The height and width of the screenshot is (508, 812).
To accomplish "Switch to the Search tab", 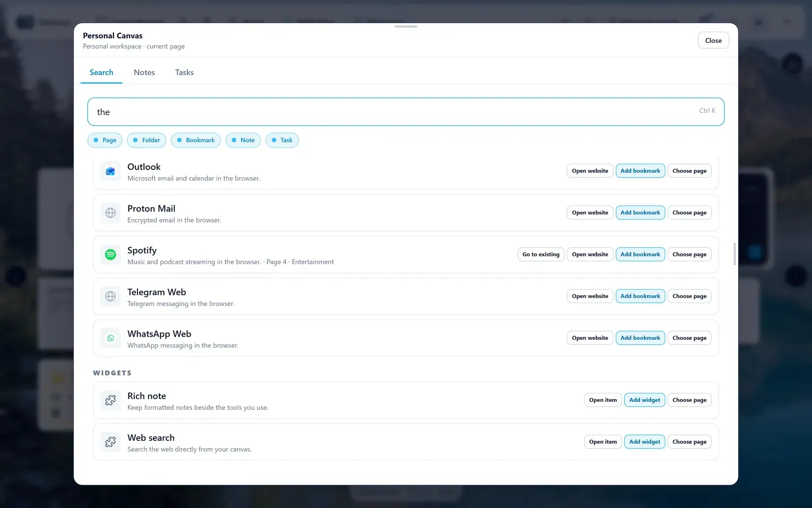I will [101, 72].
